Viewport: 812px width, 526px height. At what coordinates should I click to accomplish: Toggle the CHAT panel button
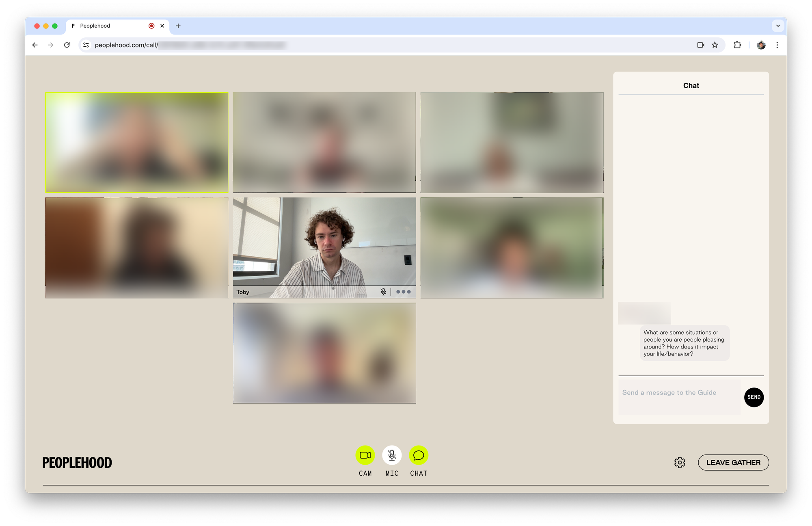[x=419, y=455]
